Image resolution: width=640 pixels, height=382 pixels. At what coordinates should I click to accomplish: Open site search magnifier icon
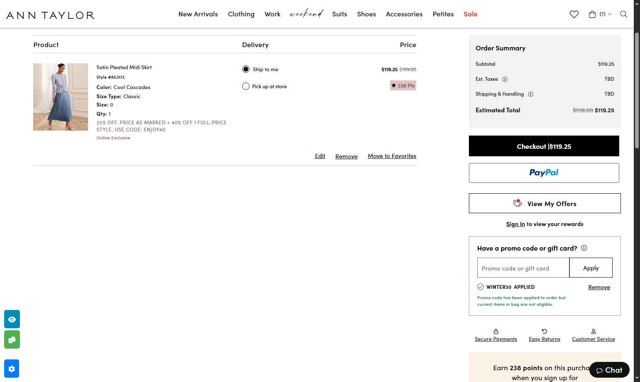(x=623, y=14)
